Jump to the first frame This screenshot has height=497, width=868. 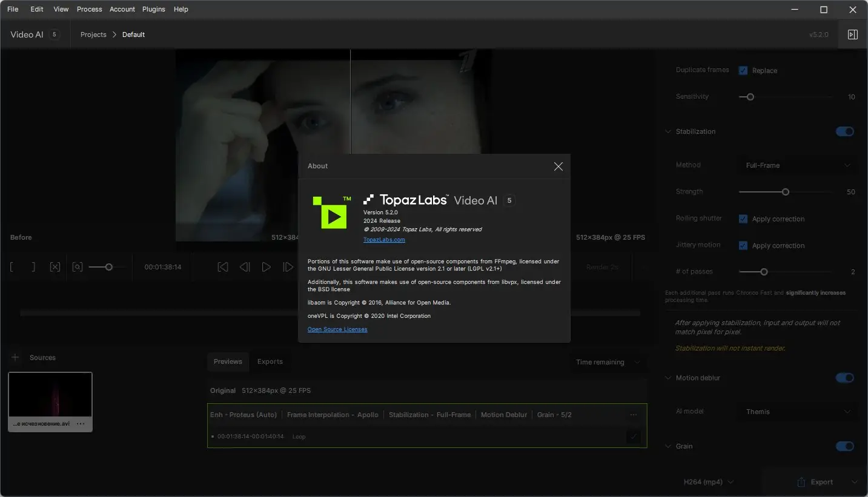tap(223, 267)
